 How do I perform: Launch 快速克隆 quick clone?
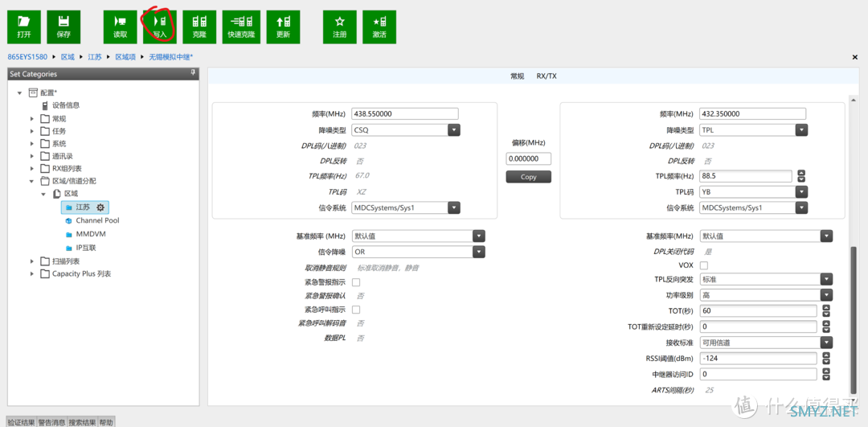241,27
